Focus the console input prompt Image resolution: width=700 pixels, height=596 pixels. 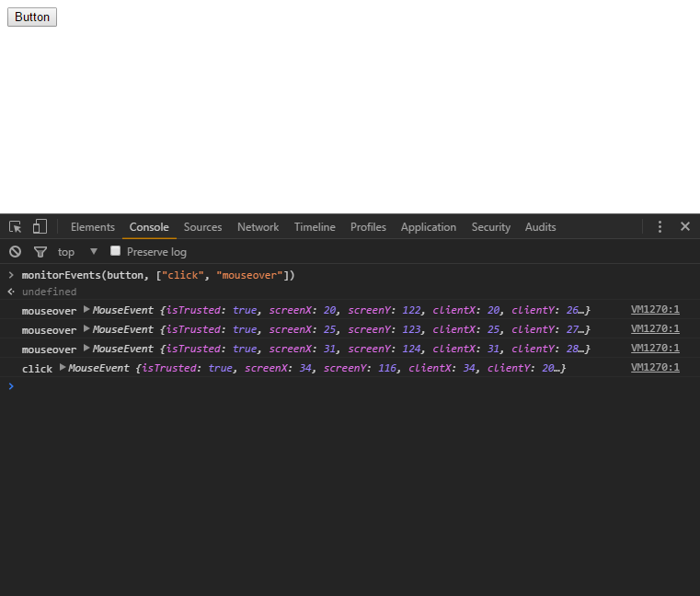point(350,386)
